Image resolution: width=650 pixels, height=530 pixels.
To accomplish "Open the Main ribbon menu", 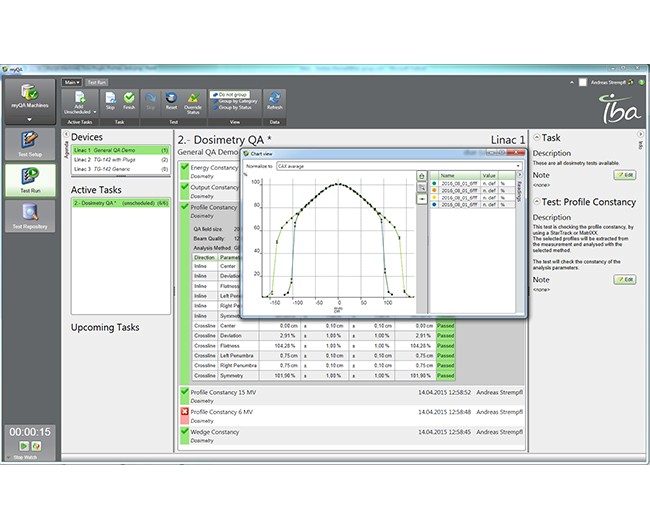I will point(72,82).
